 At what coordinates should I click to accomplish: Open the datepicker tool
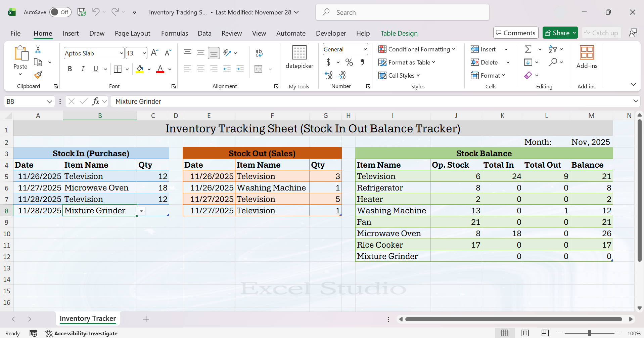point(299,57)
